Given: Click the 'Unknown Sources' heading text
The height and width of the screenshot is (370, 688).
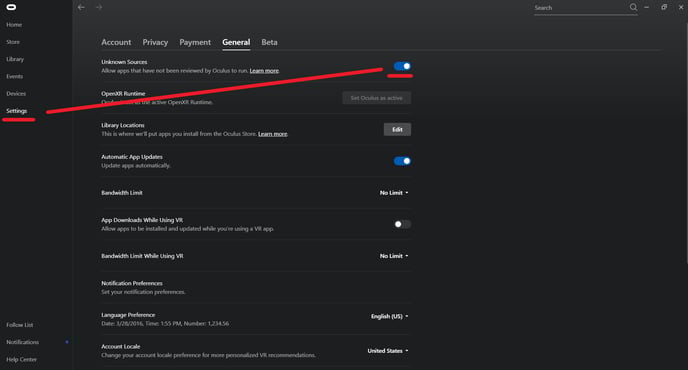Looking at the screenshot, I should click(124, 62).
